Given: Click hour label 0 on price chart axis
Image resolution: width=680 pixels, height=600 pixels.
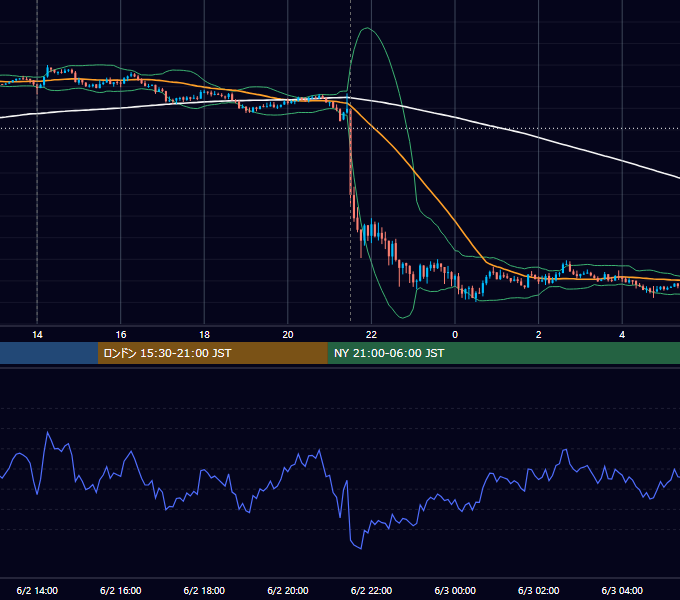Looking at the screenshot, I should pyautogui.click(x=455, y=335).
